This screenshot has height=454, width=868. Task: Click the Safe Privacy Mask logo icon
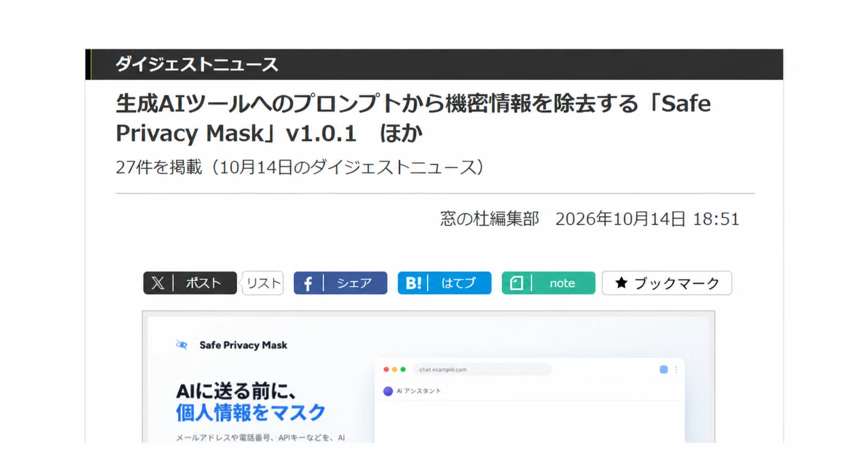(181, 345)
